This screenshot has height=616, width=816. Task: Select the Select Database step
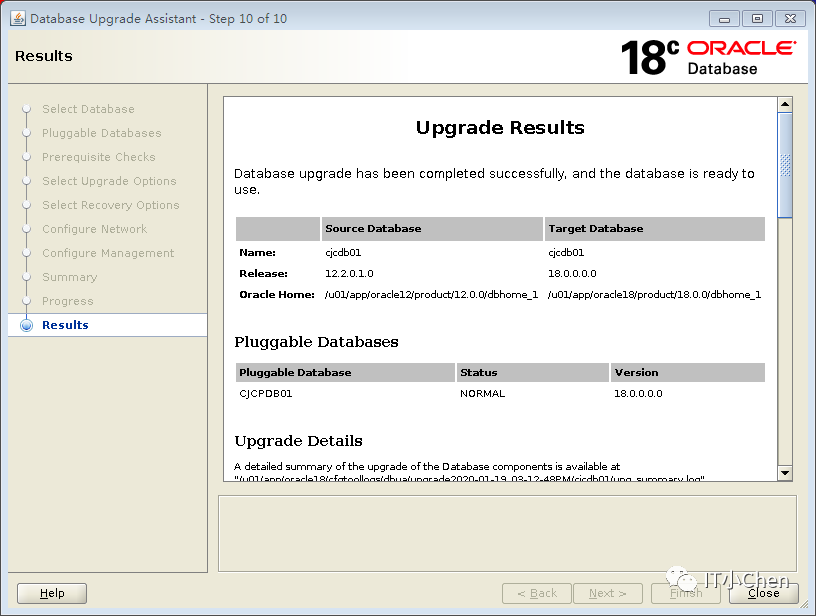click(88, 109)
